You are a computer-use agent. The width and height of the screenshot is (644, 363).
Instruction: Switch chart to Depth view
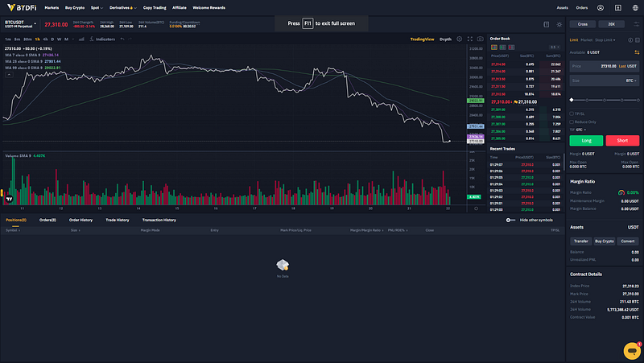[x=445, y=39]
